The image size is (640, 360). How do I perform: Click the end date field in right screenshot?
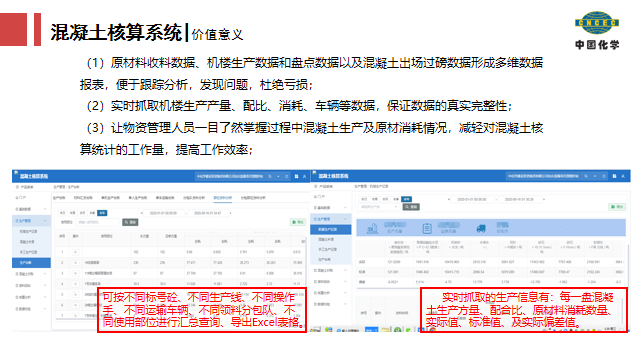[519, 199]
